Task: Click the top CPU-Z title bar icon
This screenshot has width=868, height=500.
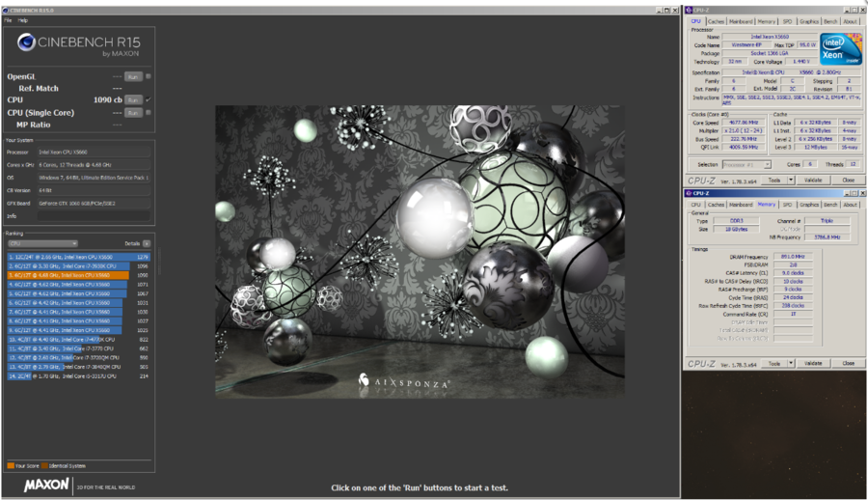Action: [x=690, y=10]
